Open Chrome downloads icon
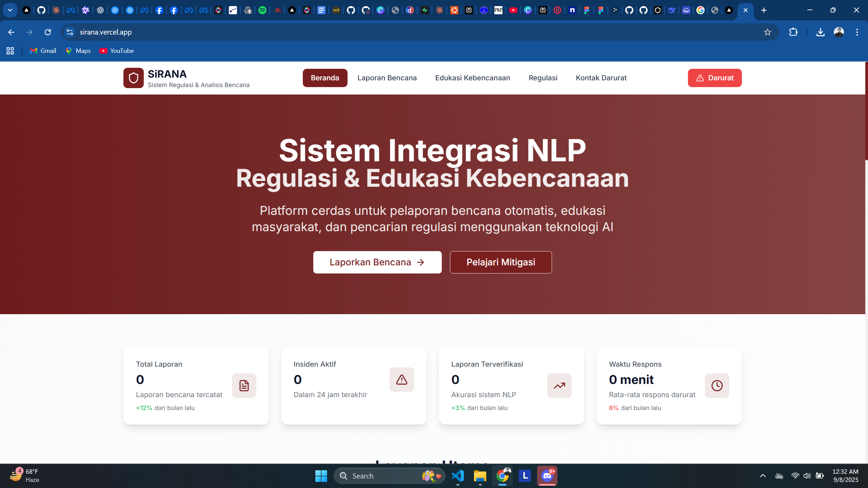 coord(820,32)
